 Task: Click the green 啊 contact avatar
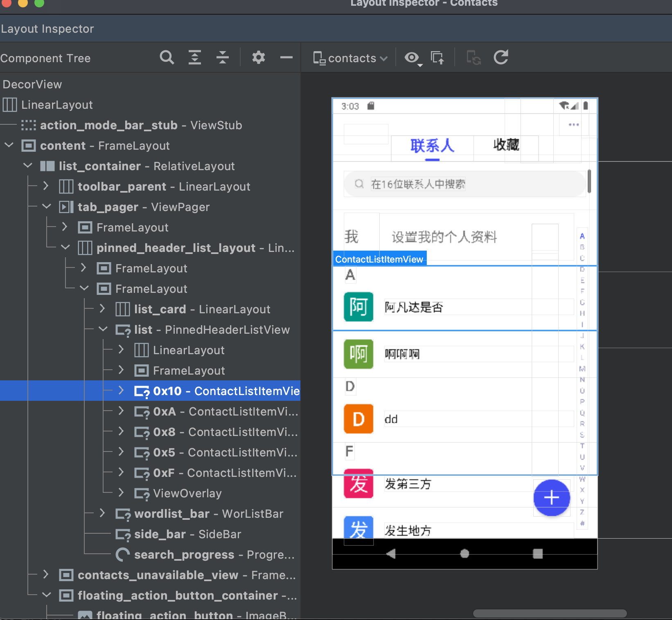pos(359,354)
